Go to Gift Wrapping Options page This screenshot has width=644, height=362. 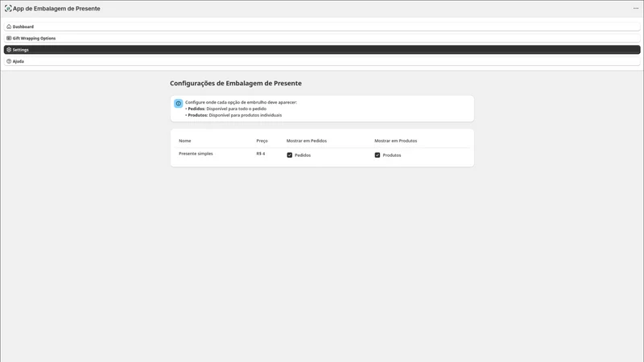322,38
